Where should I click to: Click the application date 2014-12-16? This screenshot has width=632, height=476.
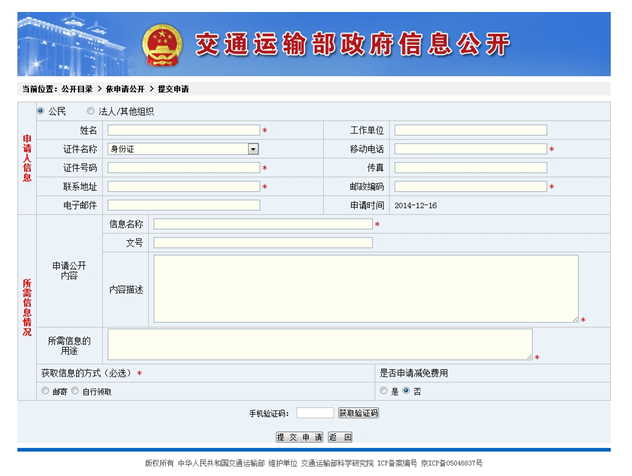416,206
